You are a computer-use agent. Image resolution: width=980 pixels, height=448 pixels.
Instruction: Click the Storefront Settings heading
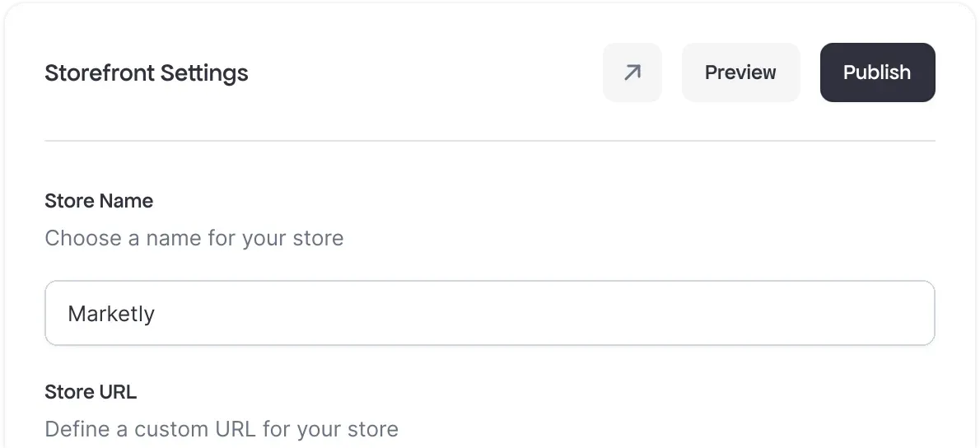146,73
